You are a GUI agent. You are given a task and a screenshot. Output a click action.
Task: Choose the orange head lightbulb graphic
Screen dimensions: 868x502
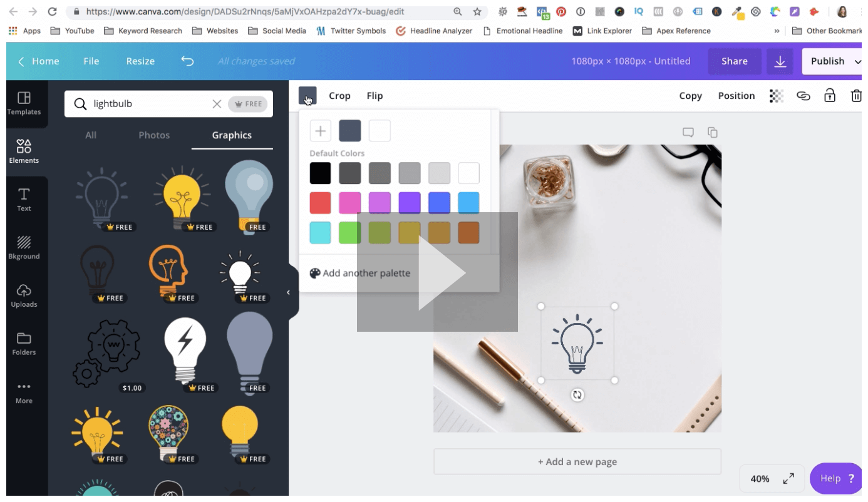click(x=168, y=272)
